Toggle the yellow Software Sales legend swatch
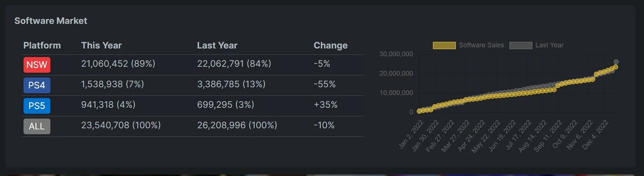Image resolution: width=644 pixels, height=176 pixels. pyautogui.click(x=444, y=46)
